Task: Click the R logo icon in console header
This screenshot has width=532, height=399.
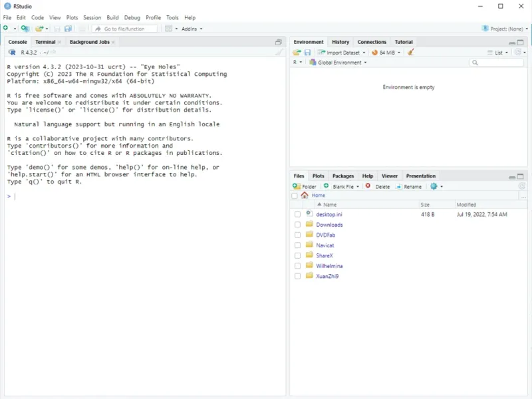Action: [x=12, y=53]
